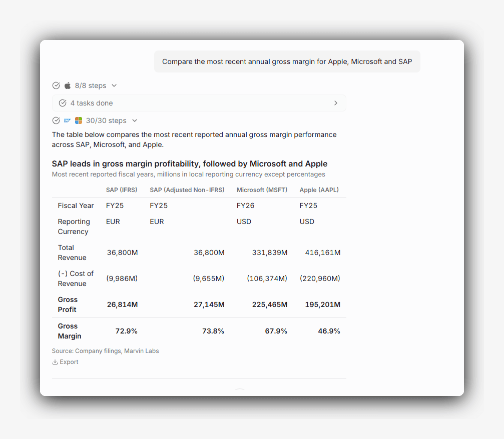Click the table subtitle about local reporting currency
The height and width of the screenshot is (439, 504).
tap(188, 174)
